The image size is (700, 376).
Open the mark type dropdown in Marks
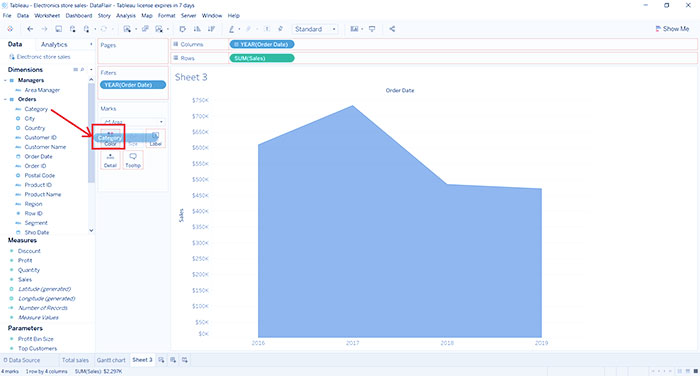[x=133, y=122]
